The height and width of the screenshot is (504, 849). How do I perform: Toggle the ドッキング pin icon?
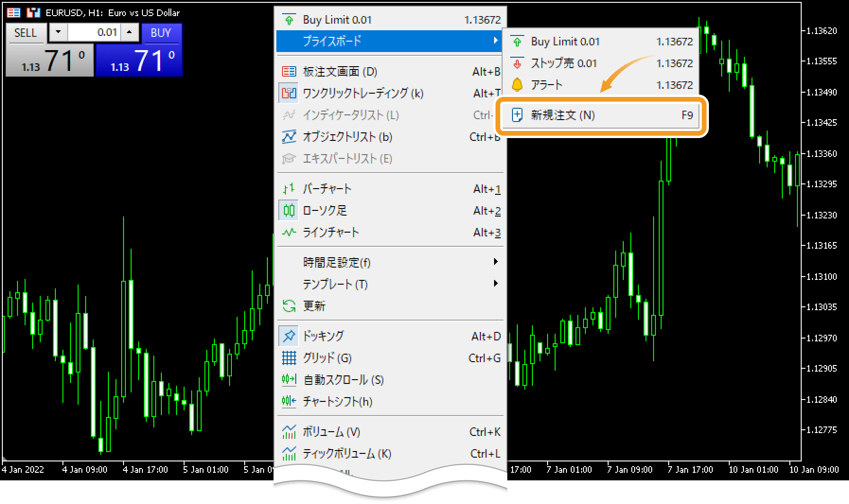pyautogui.click(x=289, y=336)
